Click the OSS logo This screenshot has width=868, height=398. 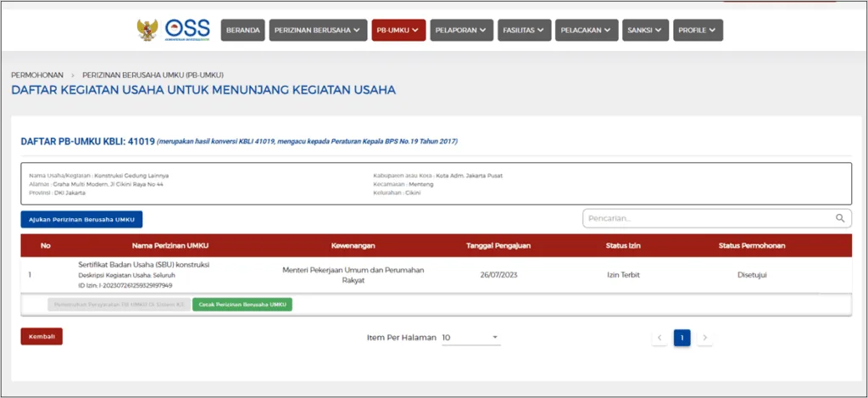pos(186,30)
